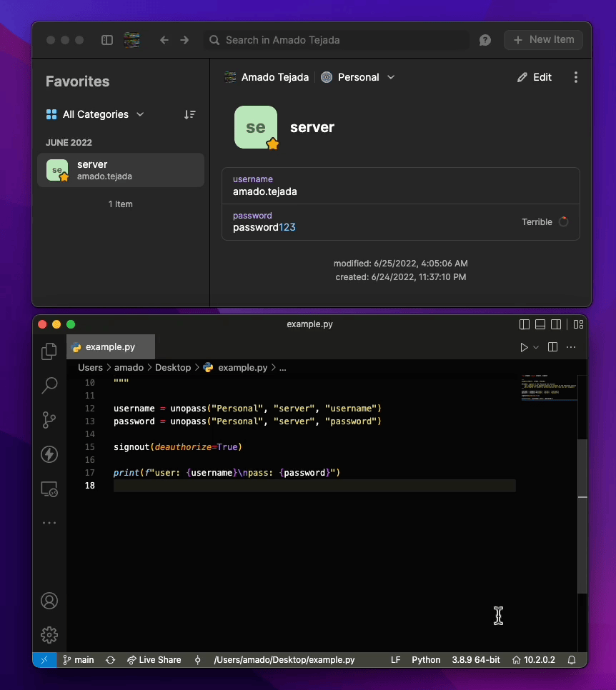Click line number 12 in the gutter
Screen dimensions: 616x690
[x=90, y=409]
